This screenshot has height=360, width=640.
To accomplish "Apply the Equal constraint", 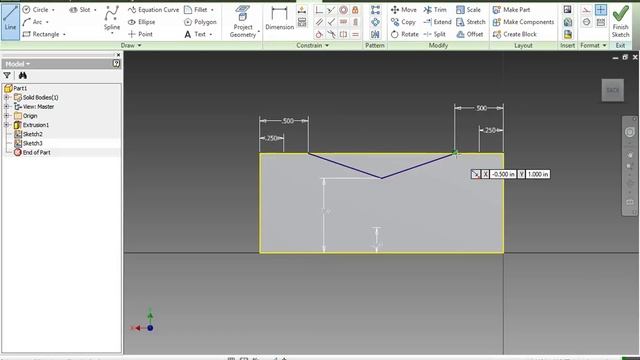I will pyautogui.click(x=355, y=35).
